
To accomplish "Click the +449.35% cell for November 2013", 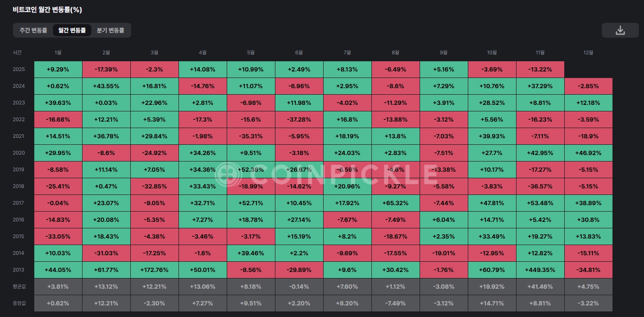I will pyautogui.click(x=540, y=270).
